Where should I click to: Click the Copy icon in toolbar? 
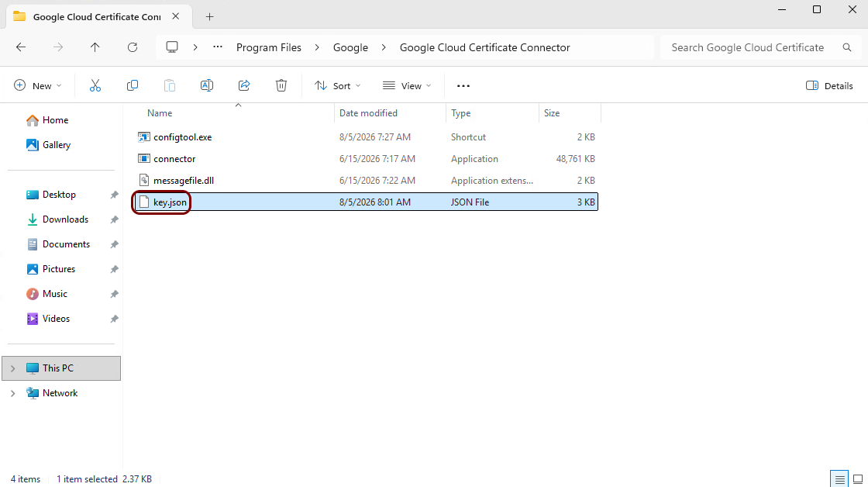tap(133, 85)
